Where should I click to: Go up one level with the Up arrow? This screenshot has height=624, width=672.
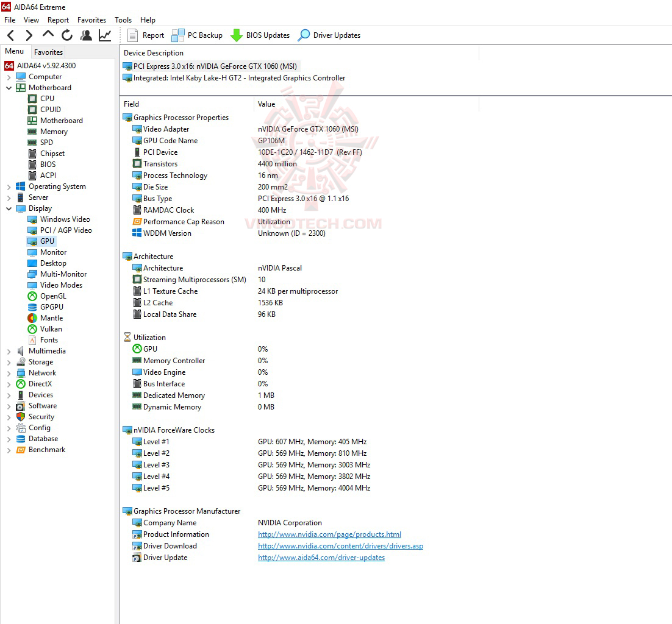click(x=48, y=34)
